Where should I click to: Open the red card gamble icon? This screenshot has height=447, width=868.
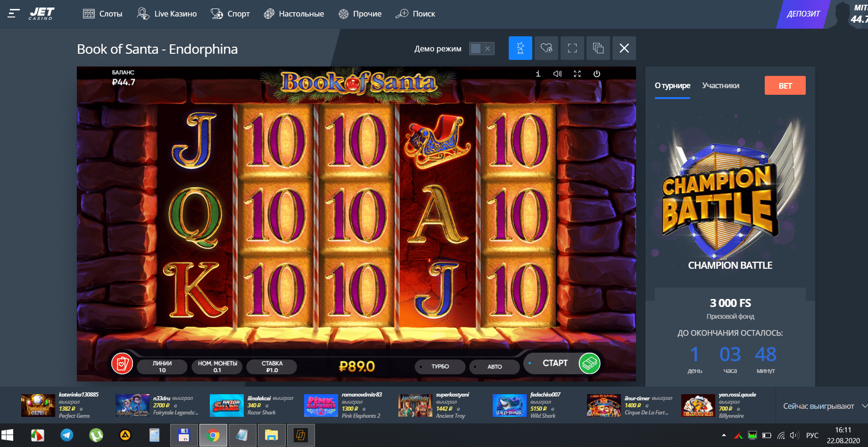pyautogui.click(x=122, y=364)
